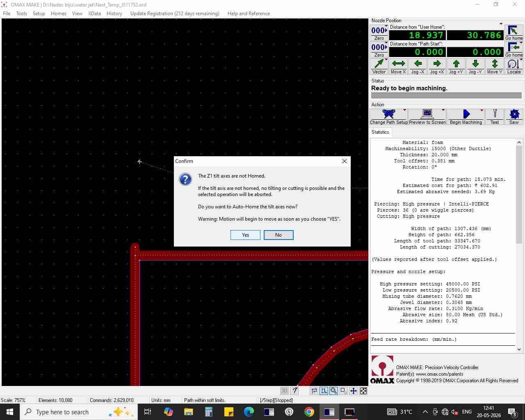The image size is (525, 420).
Task: Click the User Home Y readout 30.786
Action: (475, 35)
